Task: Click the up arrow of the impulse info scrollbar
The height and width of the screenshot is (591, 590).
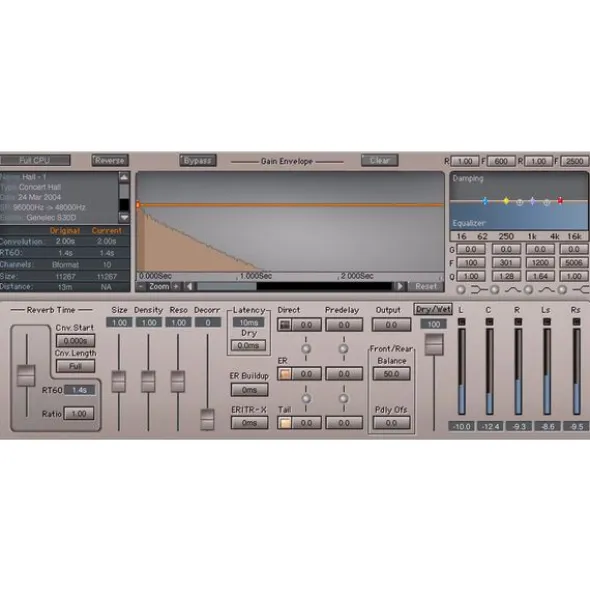Action: point(124,177)
